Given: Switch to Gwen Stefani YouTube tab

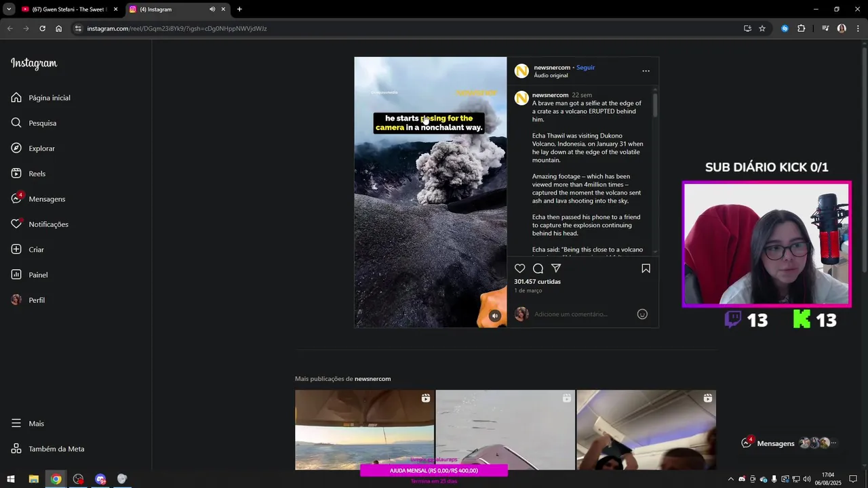Looking at the screenshot, I should (70, 9).
